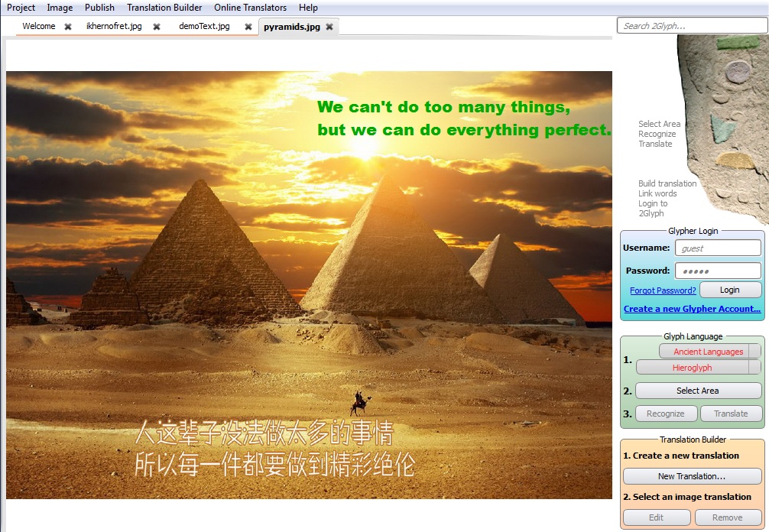The height and width of the screenshot is (532, 769).
Task: Click the Edit translation button
Action: 657,517
